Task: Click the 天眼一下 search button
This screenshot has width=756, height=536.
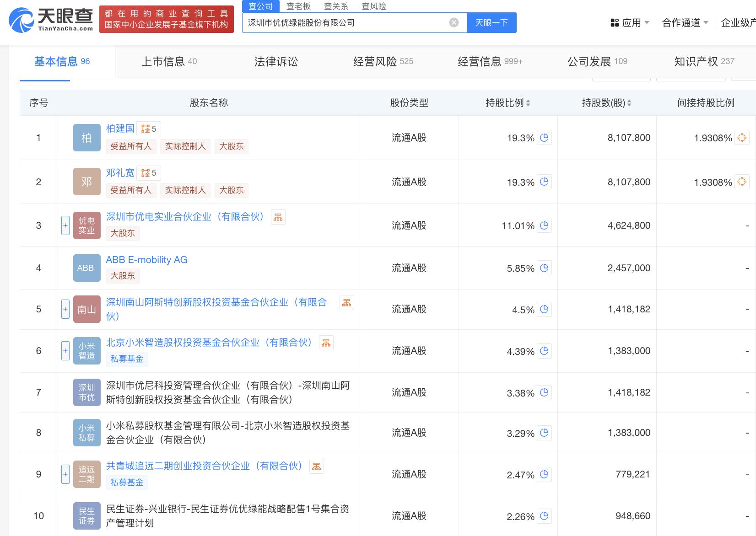Action: [492, 22]
